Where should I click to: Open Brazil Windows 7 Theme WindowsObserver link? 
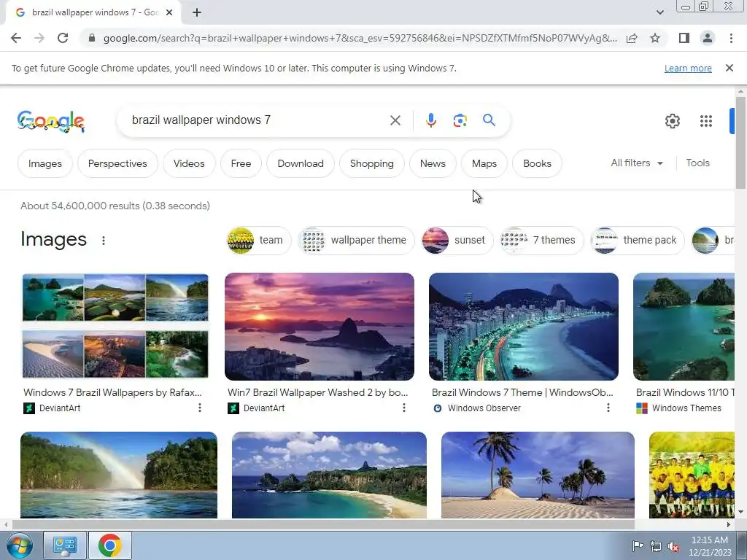coord(522,392)
